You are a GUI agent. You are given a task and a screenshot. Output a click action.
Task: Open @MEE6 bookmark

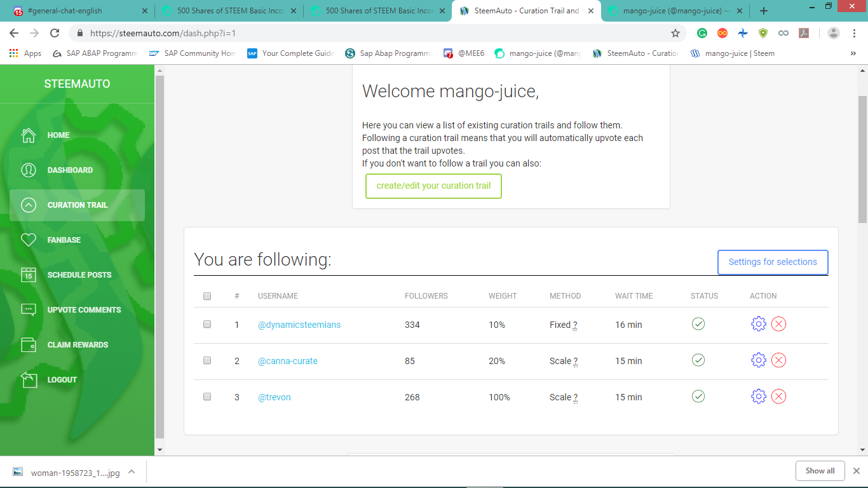(464, 53)
